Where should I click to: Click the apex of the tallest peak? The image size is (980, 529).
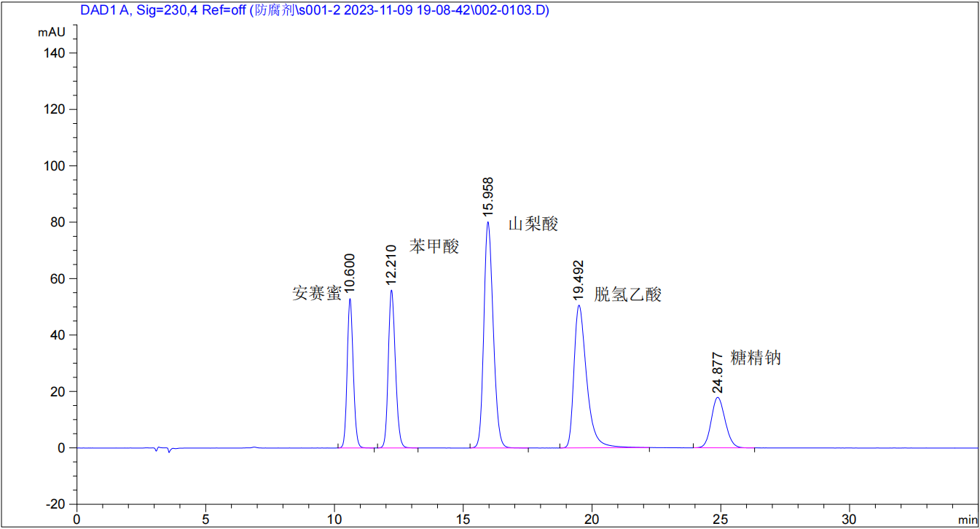tap(488, 222)
